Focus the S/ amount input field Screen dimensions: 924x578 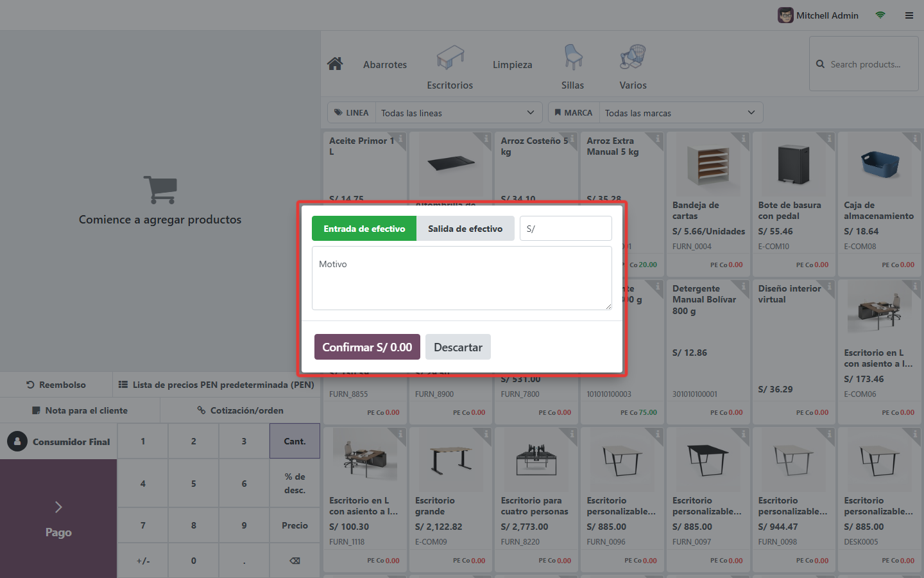point(565,229)
